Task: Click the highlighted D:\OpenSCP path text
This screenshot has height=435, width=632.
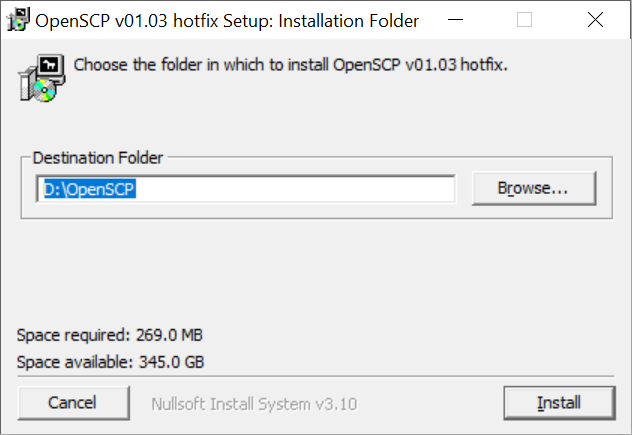Action: tap(89, 189)
